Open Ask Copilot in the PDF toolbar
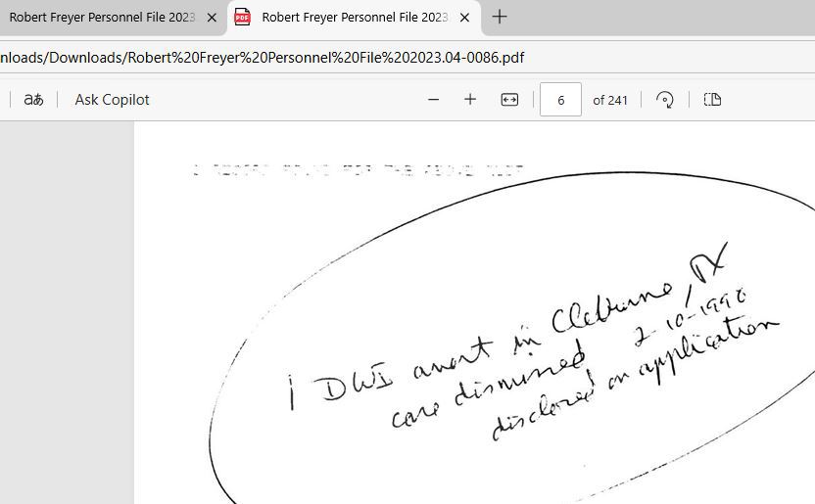This screenshot has height=504, width=815. (x=112, y=100)
